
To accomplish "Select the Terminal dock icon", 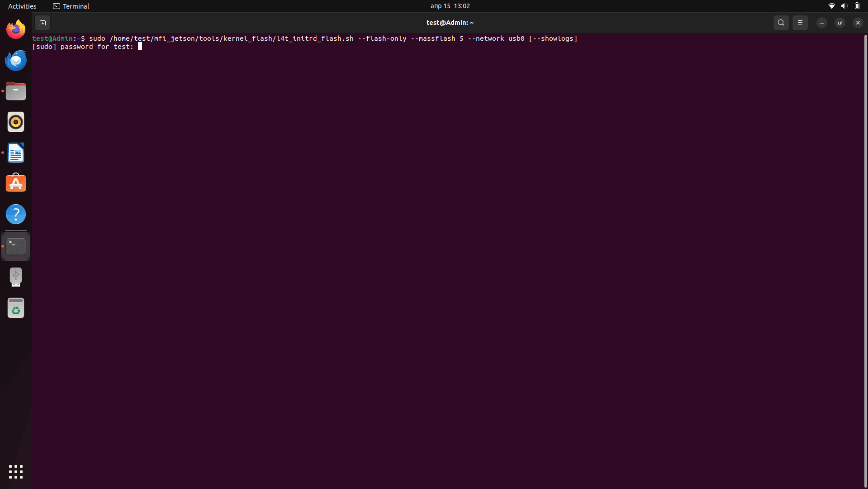I will pos(16,246).
